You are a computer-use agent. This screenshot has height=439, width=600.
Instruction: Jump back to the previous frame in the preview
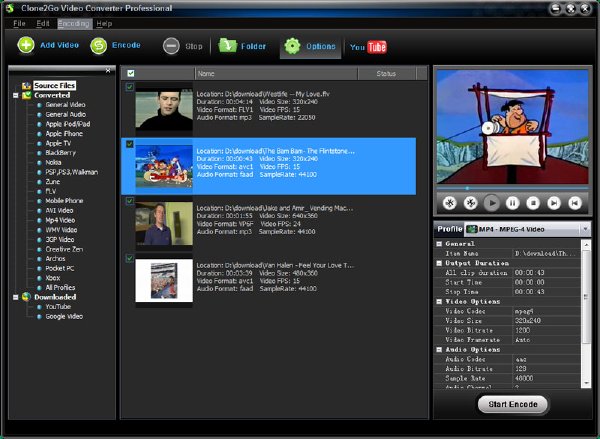tap(574, 203)
